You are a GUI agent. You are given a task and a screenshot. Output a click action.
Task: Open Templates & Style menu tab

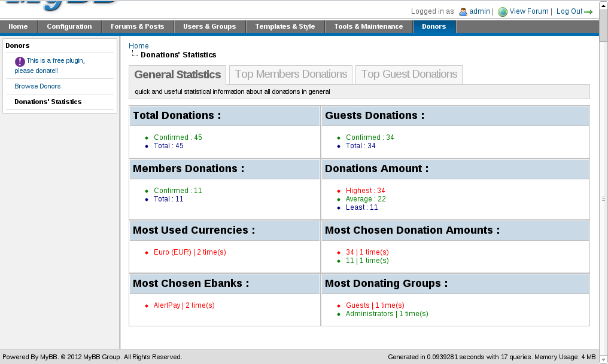(285, 26)
